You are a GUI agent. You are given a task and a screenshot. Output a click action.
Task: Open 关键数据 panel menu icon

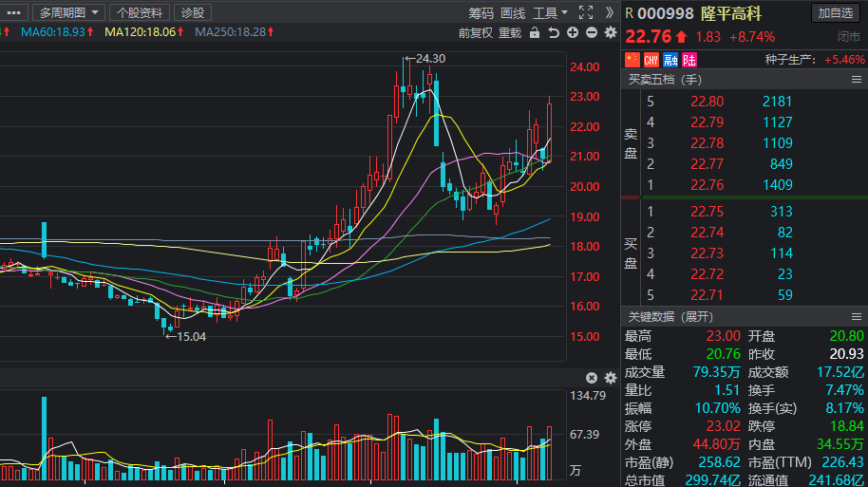coord(857,316)
